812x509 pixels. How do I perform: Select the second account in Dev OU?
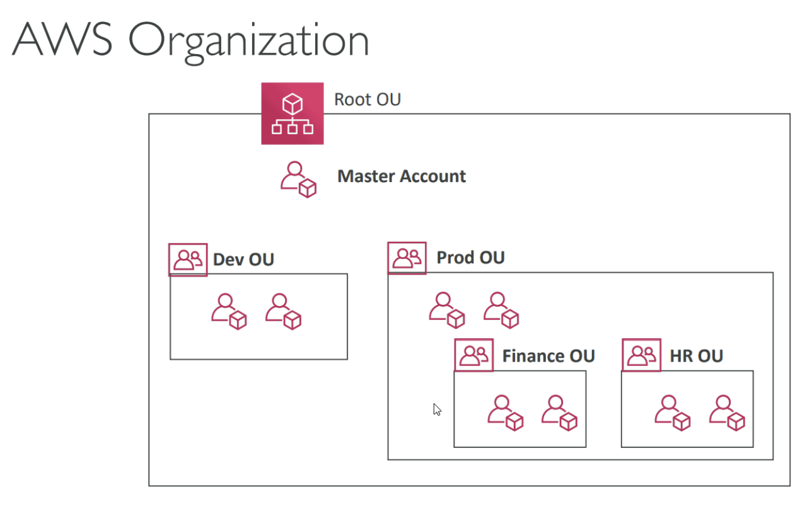click(283, 311)
